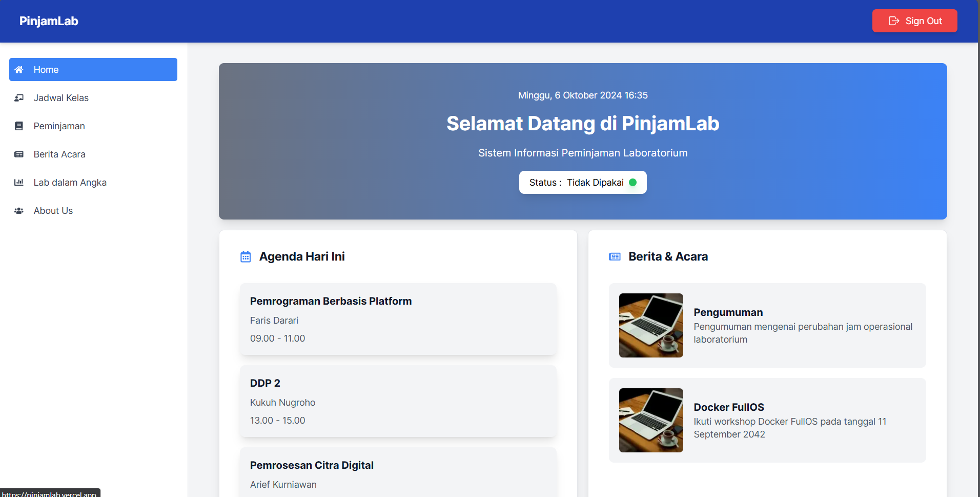Go to the Peminjaman menu item
This screenshot has width=980, height=497.
pos(59,126)
